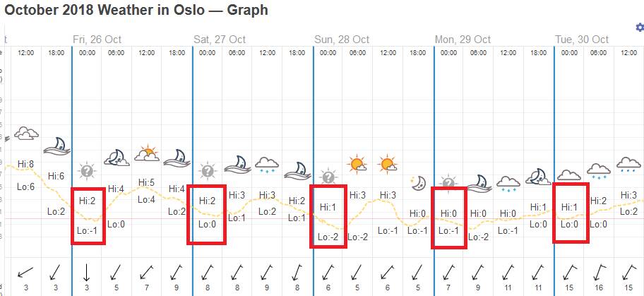Image resolution: width=644 pixels, height=296 pixels.
Task: Click the partly sunny icon at Friday 12:00
Action: 147,153
